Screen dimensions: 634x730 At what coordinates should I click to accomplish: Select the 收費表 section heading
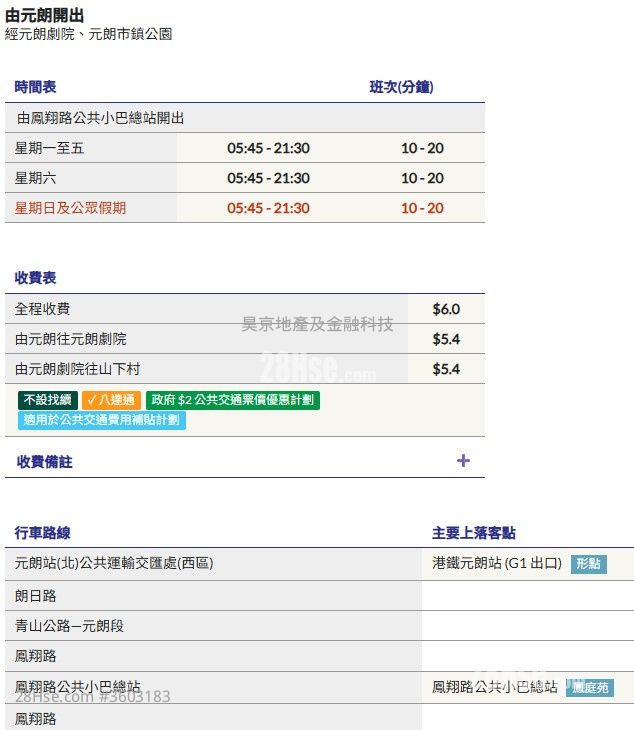click(35, 277)
